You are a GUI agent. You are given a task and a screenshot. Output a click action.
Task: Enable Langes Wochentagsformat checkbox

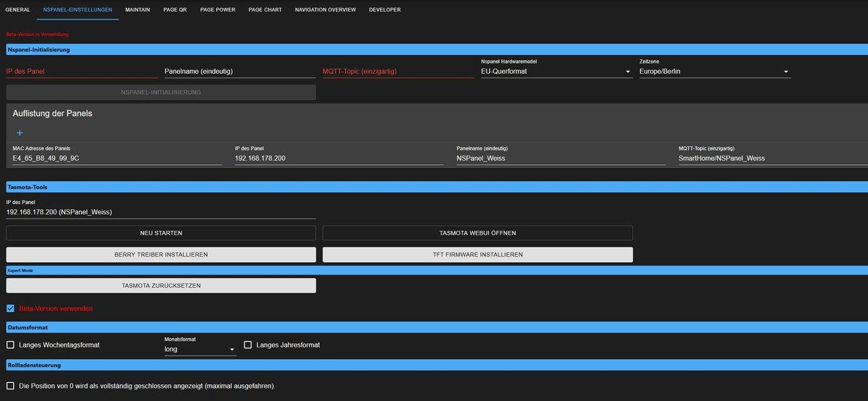[x=10, y=345]
